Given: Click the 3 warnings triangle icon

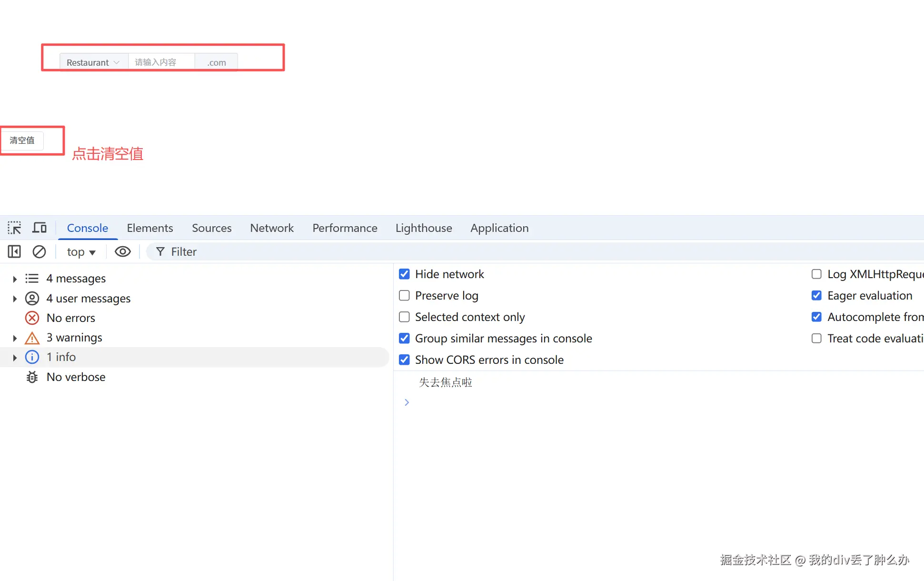Looking at the screenshot, I should [32, 338].
